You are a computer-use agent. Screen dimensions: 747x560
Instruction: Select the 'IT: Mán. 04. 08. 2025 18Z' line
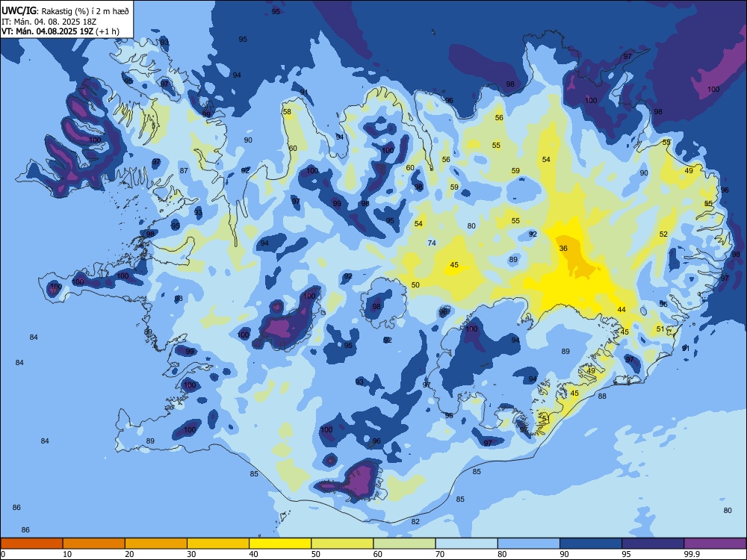49,22
